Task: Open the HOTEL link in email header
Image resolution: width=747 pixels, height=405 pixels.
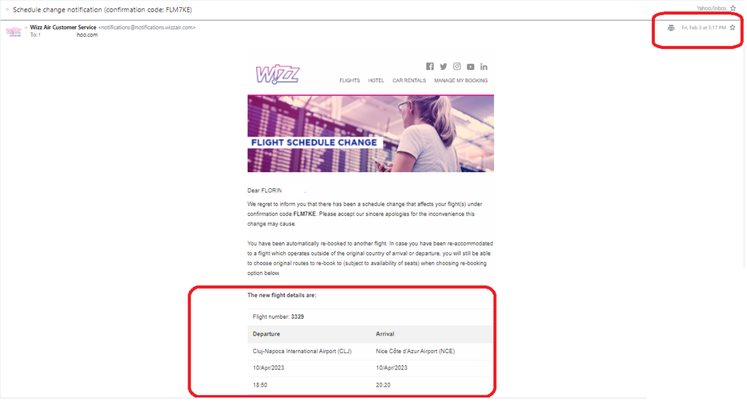Action: (376, 80)
